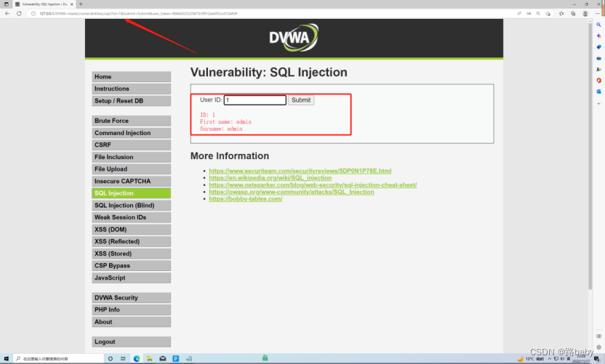The width and height of the screenshot is (605, 364).
Task: Open the sidebar Games icon
Action: pos(599,70)
